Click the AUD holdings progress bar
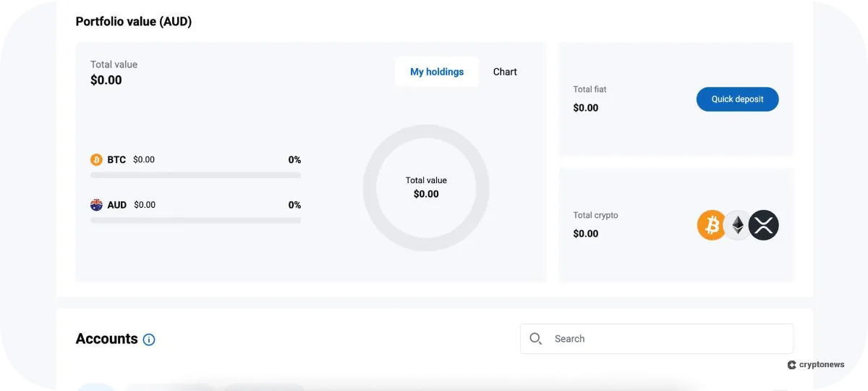The image size is (868, 391). (195, 220)
